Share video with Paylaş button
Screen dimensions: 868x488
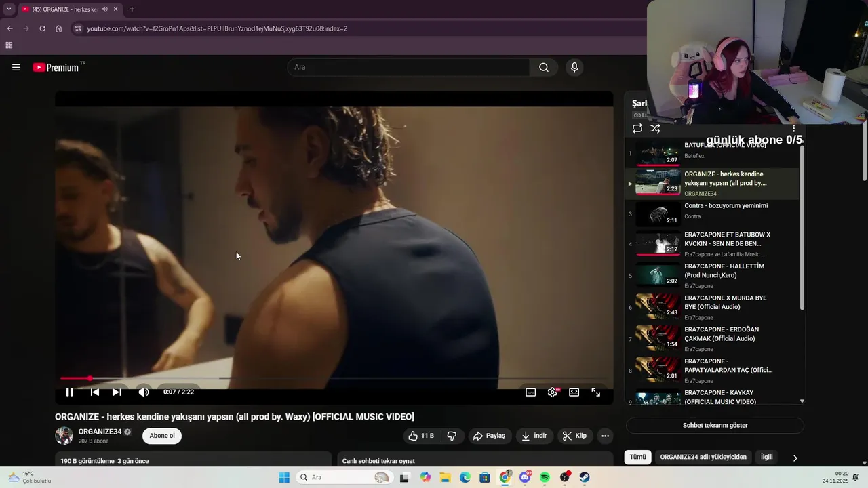coord(489,436)
